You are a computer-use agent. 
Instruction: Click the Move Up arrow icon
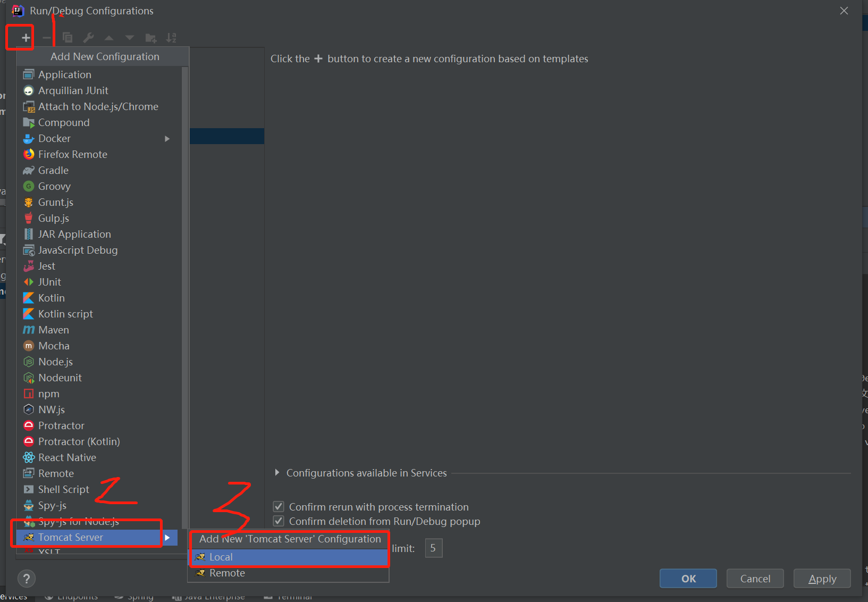pyautogui.click(x=109, y=38)
